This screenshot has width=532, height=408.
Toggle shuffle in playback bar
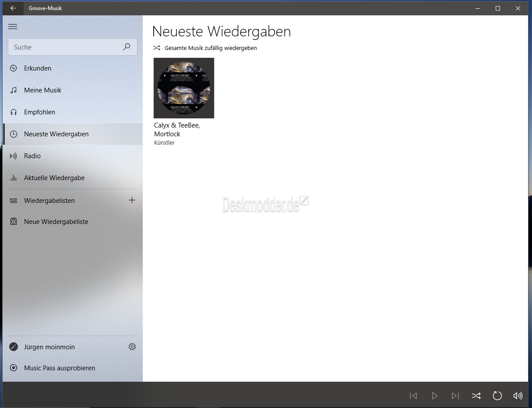(476, 396)
